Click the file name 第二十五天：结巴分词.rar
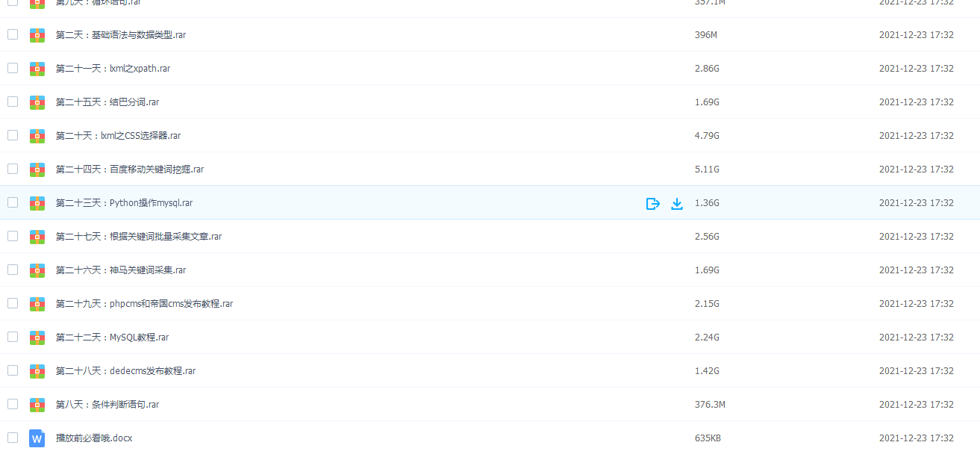Image resolution: width=980 pixels, height=454 pixels. (x=107, y=102)
